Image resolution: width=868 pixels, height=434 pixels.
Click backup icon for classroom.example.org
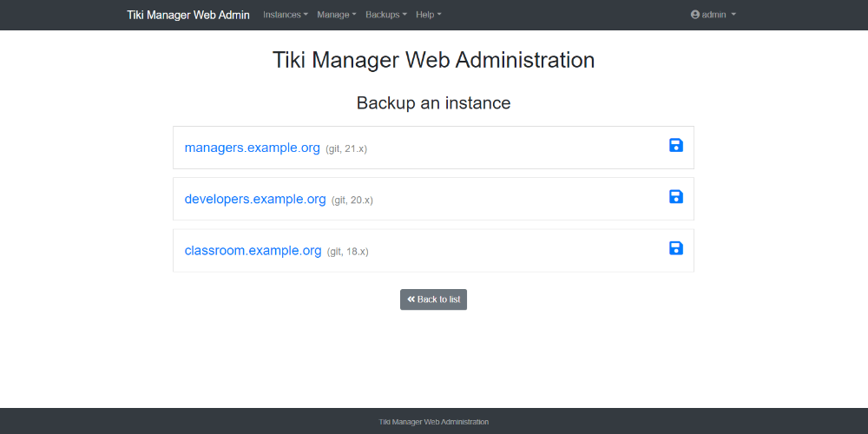pos(676,248)
